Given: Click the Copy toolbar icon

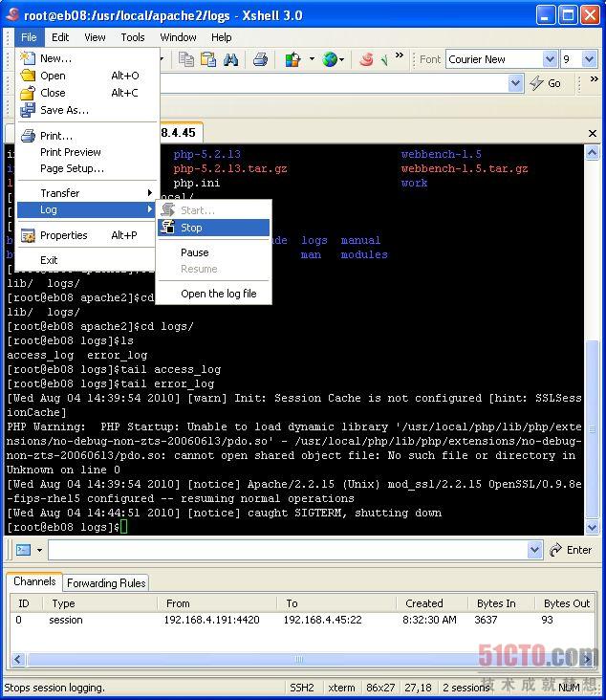Looking at the screenshot, I should (186, 59).
